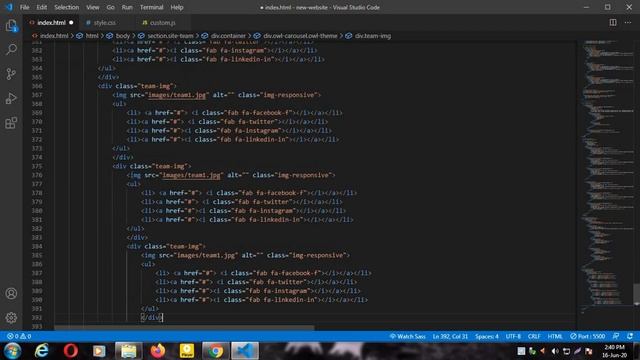The image size is (640, 360).
Task: Open the Selection menu
Action: pos(67,7)
